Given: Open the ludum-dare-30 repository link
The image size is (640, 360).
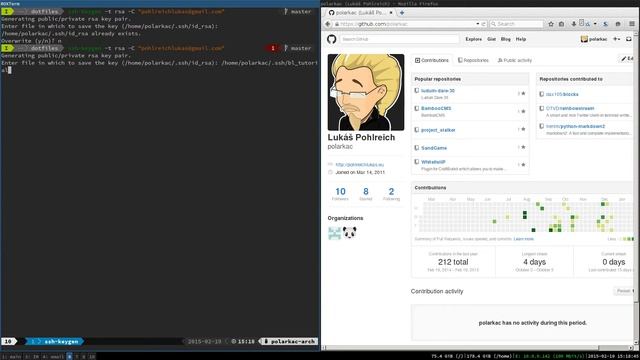Looking at the screenshot, I should click(438, 91).
